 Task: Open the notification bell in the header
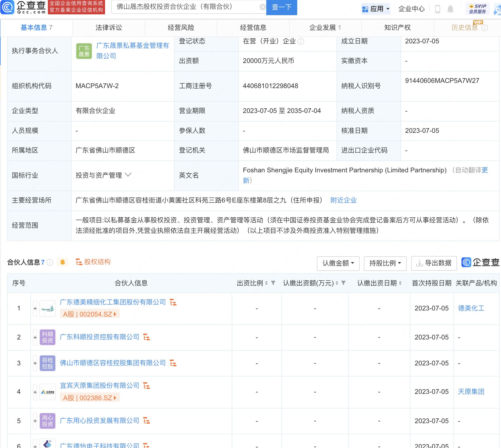click(450, 9)
